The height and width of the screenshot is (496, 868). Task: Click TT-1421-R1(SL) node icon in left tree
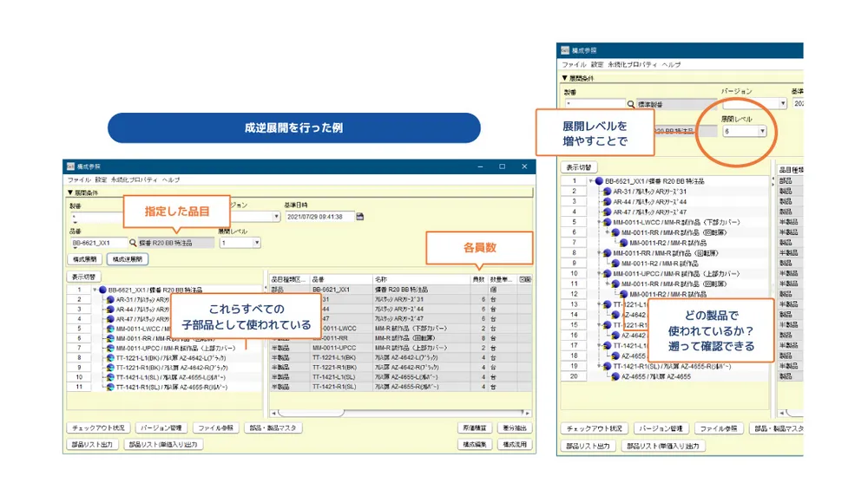(110, 387)
